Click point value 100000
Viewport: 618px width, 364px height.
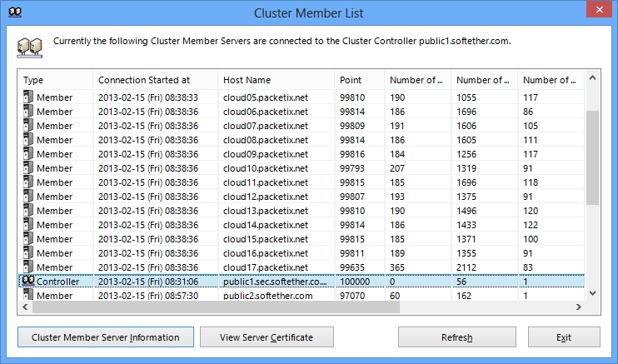(355, 282)
